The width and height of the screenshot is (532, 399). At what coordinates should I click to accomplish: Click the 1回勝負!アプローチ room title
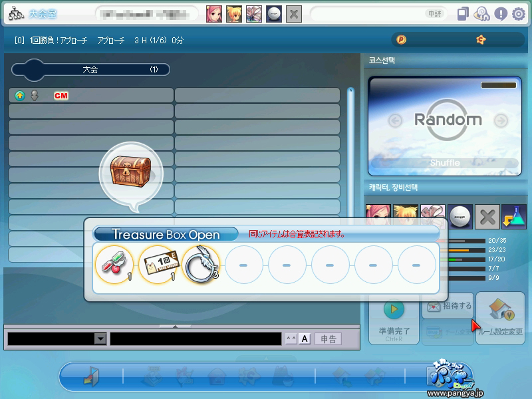tap(59, 41)
